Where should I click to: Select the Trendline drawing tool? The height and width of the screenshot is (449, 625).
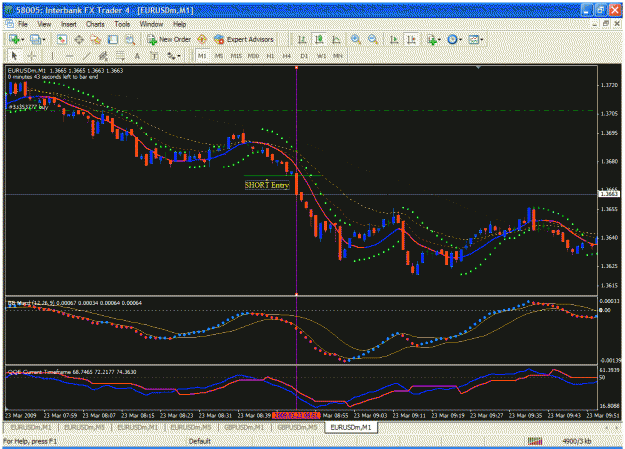pos(86,56)
